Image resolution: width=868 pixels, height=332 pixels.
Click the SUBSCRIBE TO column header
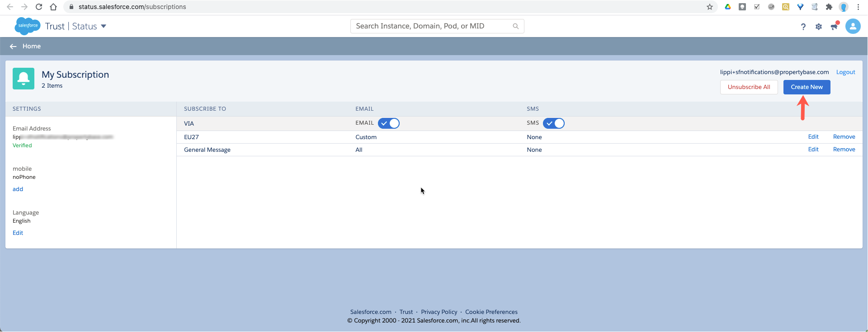pos(205,109)
